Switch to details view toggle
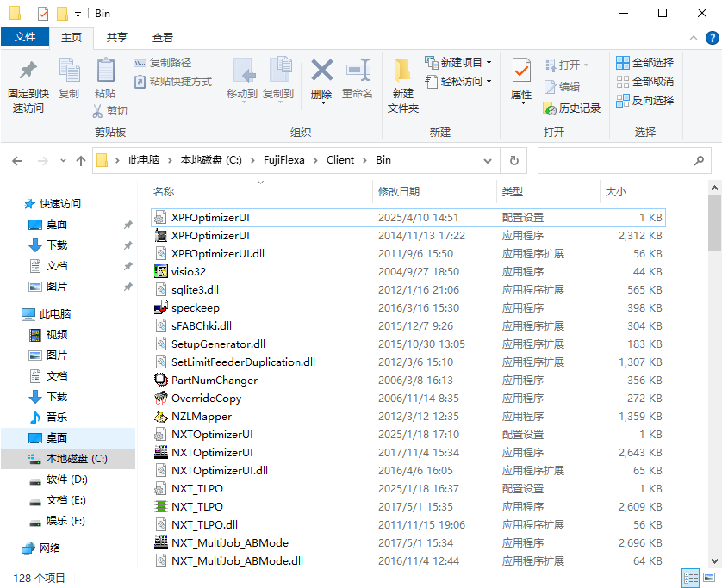This screenshot has height=588, width=722. point(690,578)
